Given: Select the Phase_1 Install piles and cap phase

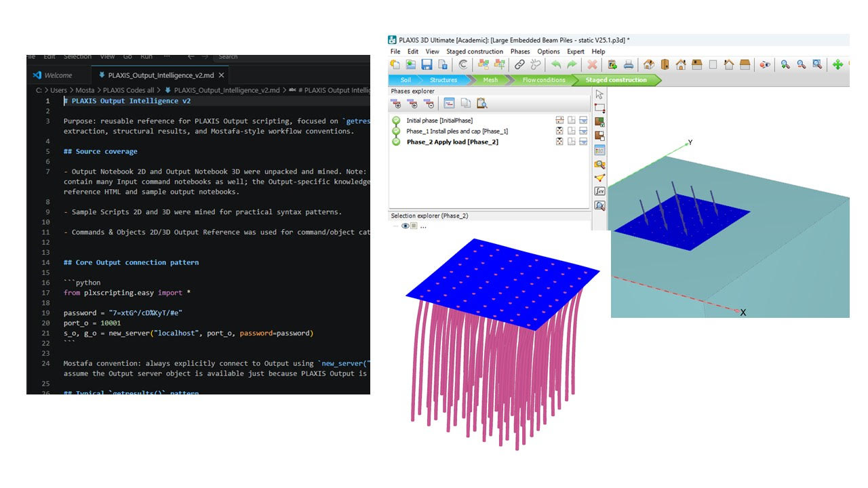Looking at the screenshot, I should [457, 131].
